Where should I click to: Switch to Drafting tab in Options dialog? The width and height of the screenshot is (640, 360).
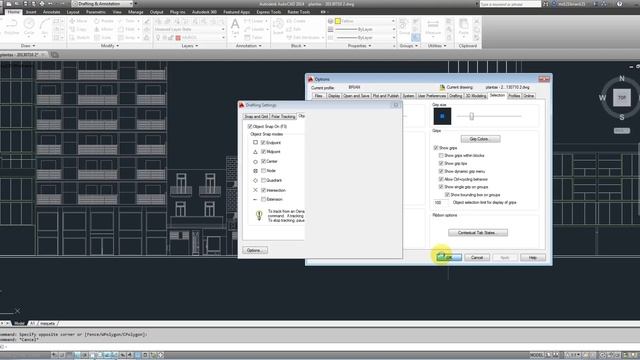pos(456,96)
